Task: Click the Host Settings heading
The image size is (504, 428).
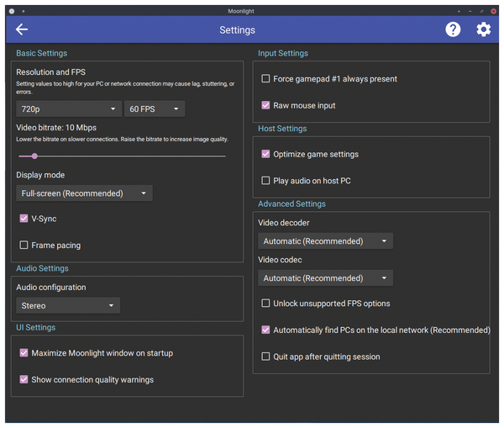Action: (282, 129)
